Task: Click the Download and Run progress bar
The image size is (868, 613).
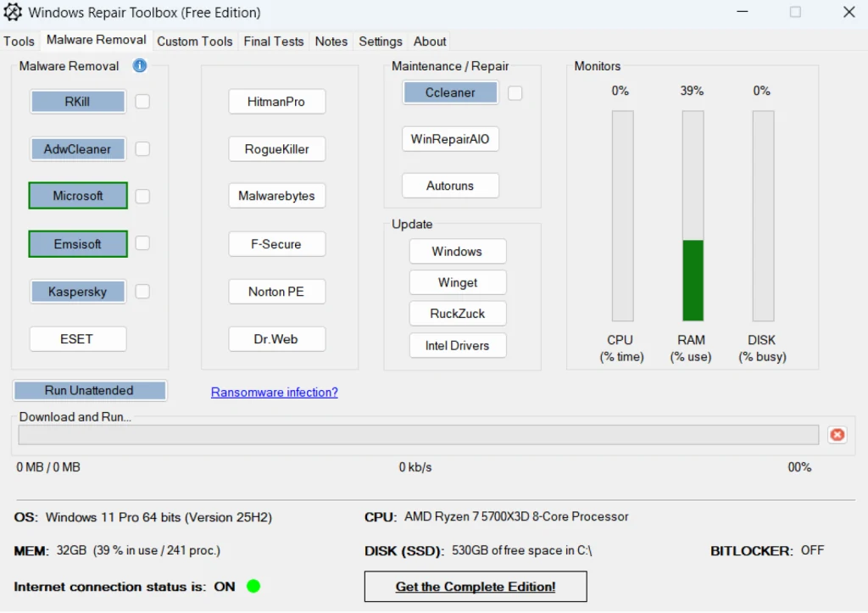Action: click(419, 435)
